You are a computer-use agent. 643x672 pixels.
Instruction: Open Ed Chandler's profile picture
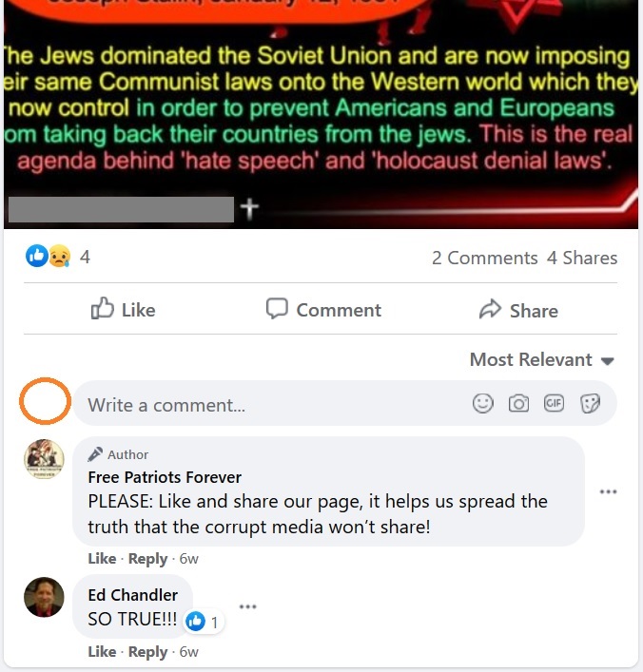[44, 597]
